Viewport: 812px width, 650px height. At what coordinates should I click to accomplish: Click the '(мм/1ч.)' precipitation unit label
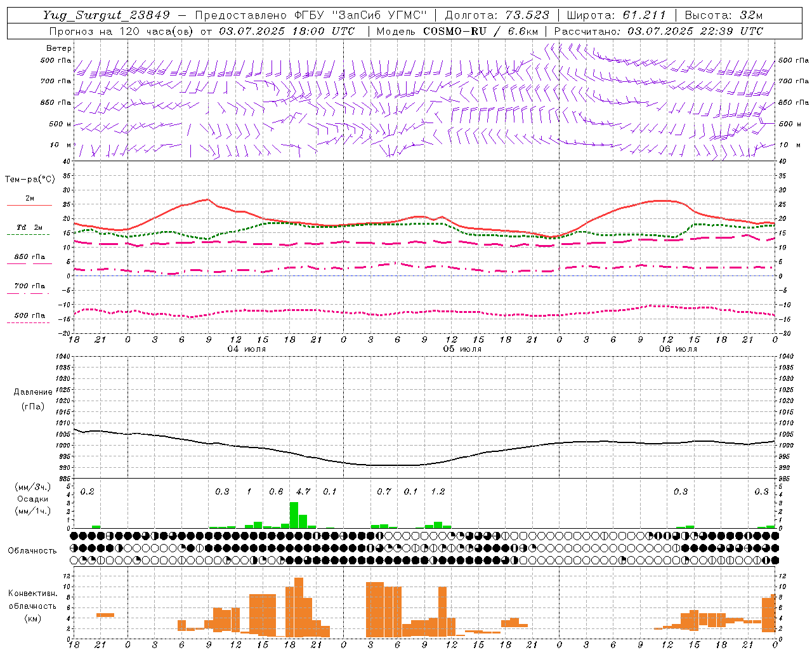33,511
